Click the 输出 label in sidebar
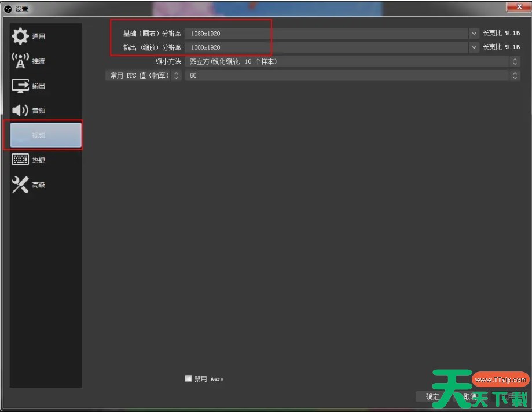532x412 pixels. (x=38, y=86)
